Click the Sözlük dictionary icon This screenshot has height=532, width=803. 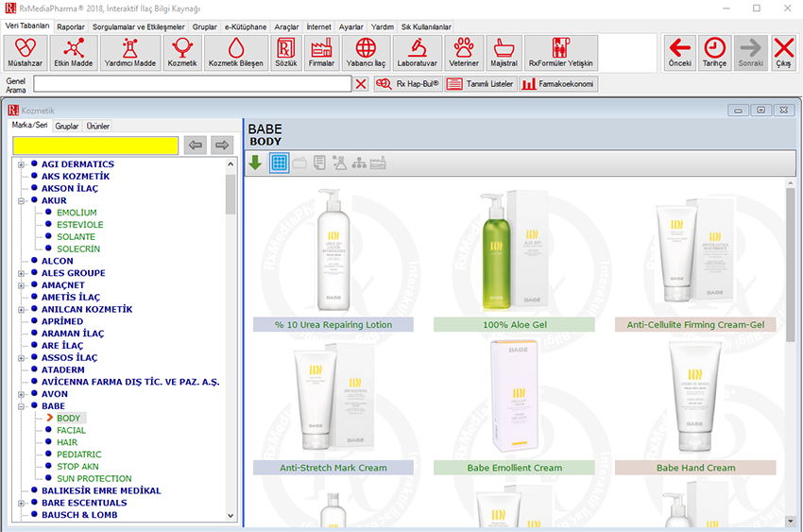coord(286,53)
